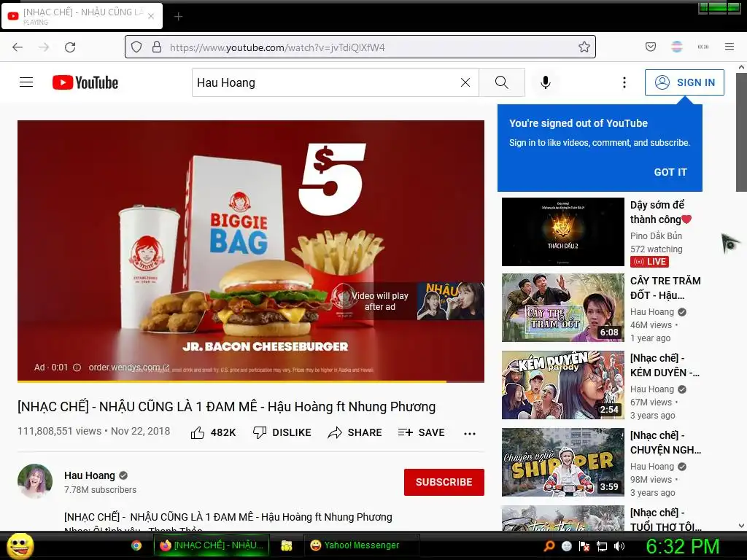Screen dimensions: 747x560
Task: Click the magnifier search button
Action: tap(502, 82)
